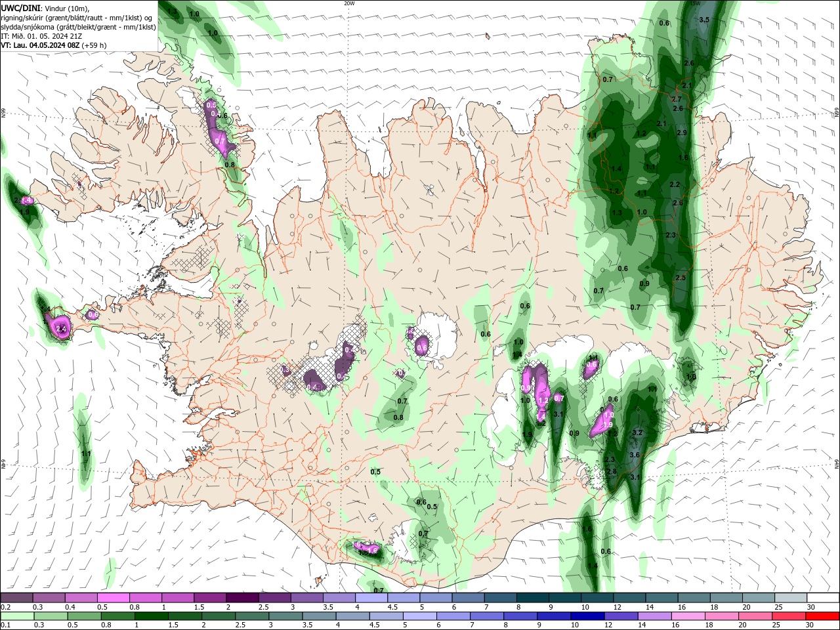This screenshot has width=840, height=630.
Task: Click bottom legend swatch between 20 and 25
Action: coord(755,617)
